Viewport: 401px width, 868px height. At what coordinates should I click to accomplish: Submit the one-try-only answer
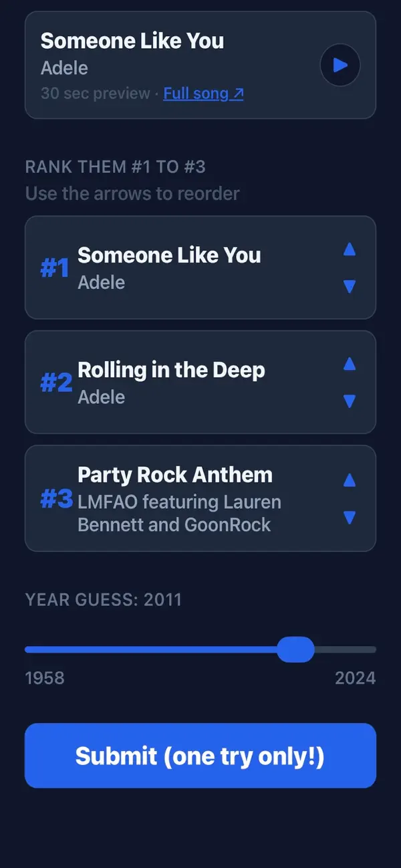click(200, 756)
